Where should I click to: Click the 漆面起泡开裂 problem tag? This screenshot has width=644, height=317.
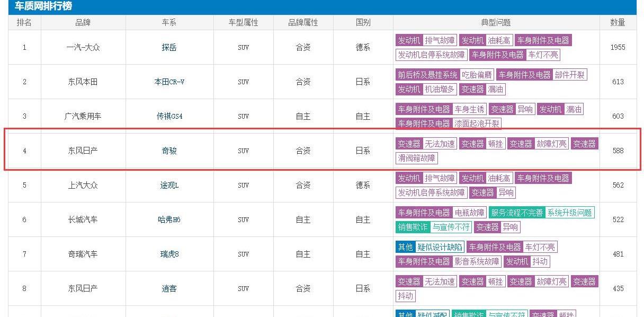pos(477,124)
